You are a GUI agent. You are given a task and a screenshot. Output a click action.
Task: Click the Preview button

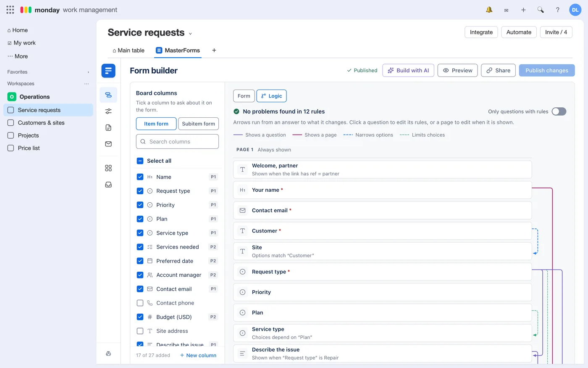point(458,71)
